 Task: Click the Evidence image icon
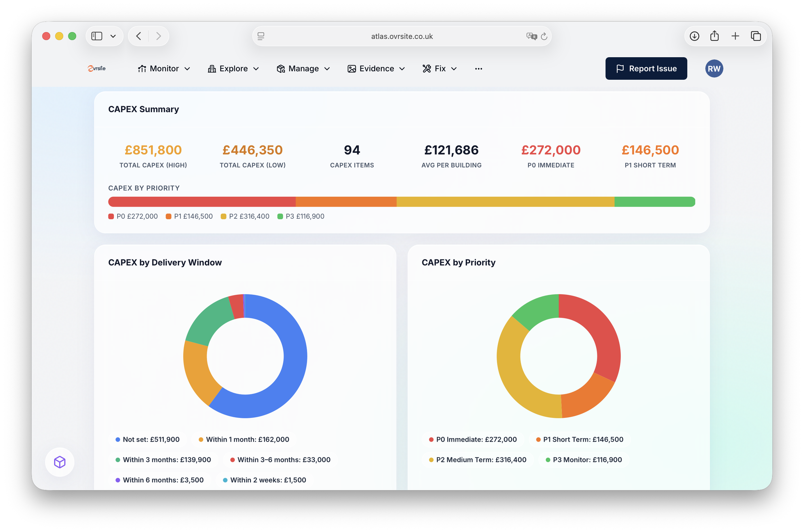(x=352, y=68)
